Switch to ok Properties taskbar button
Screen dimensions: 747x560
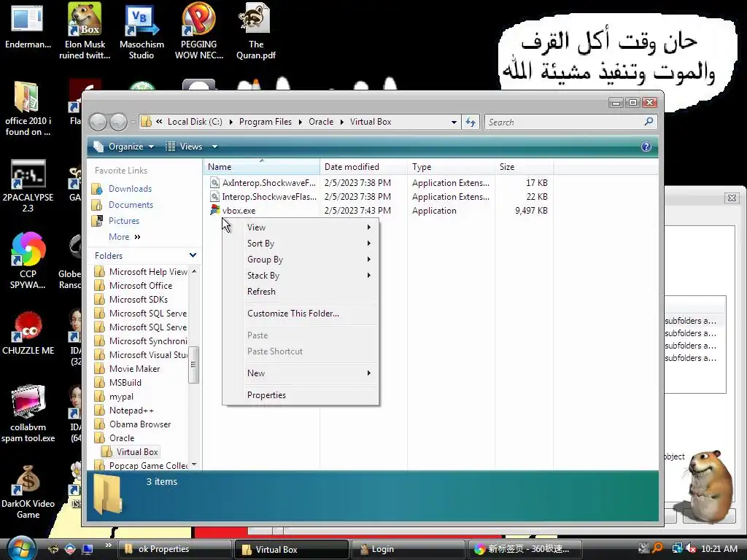point(175,549)
